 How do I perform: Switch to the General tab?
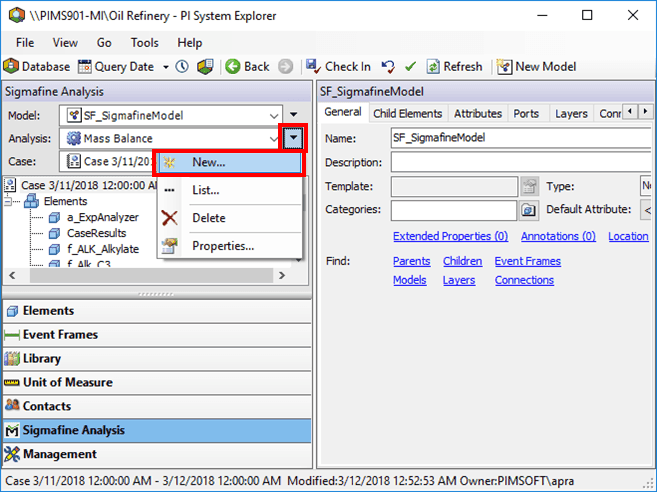coord(343,112)
